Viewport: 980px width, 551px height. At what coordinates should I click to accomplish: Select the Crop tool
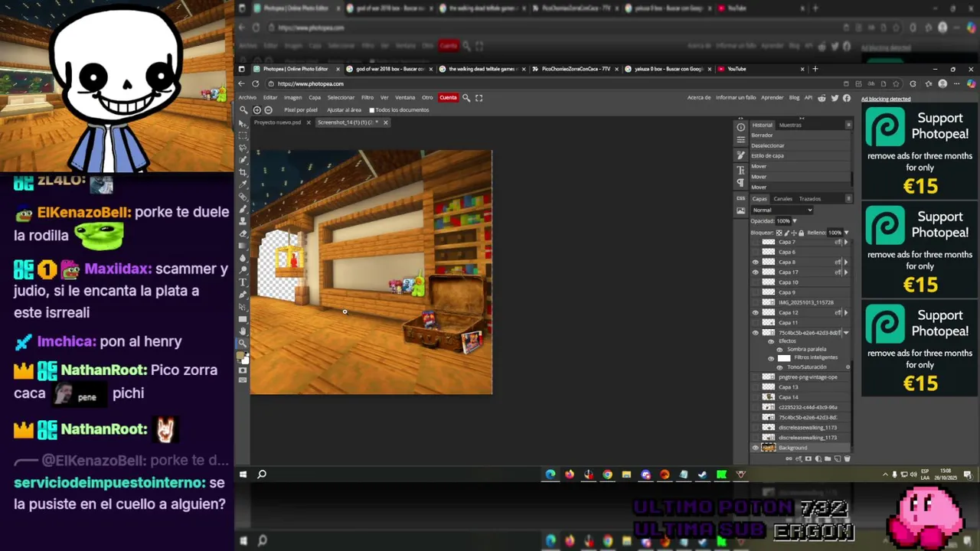tap(243, 172)
